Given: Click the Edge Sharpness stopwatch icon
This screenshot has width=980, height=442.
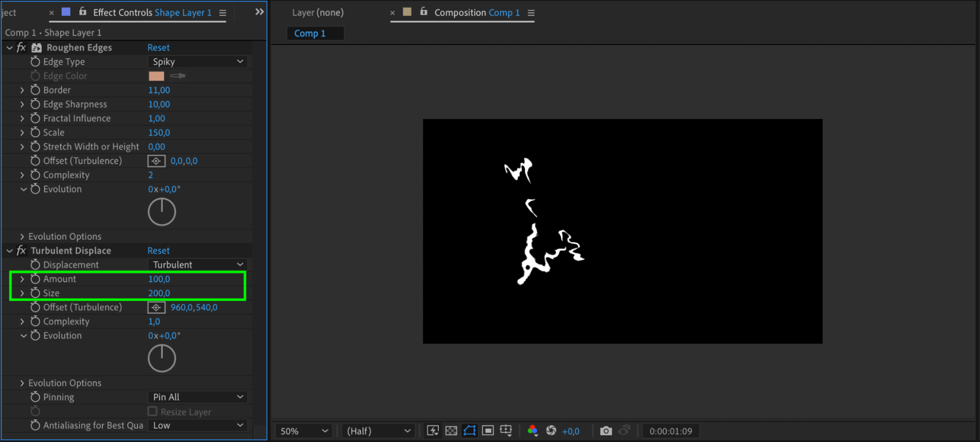Looking at the screenshot, I should (x=35, y=104).
